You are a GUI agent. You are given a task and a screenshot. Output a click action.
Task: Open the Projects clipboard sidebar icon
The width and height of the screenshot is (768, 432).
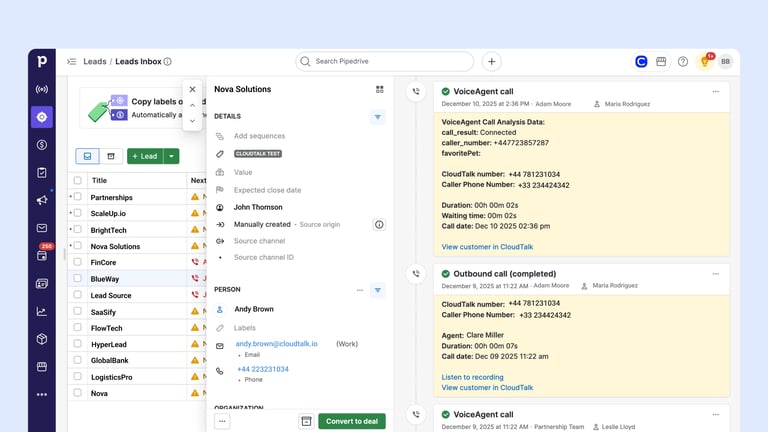pos(42,172)
